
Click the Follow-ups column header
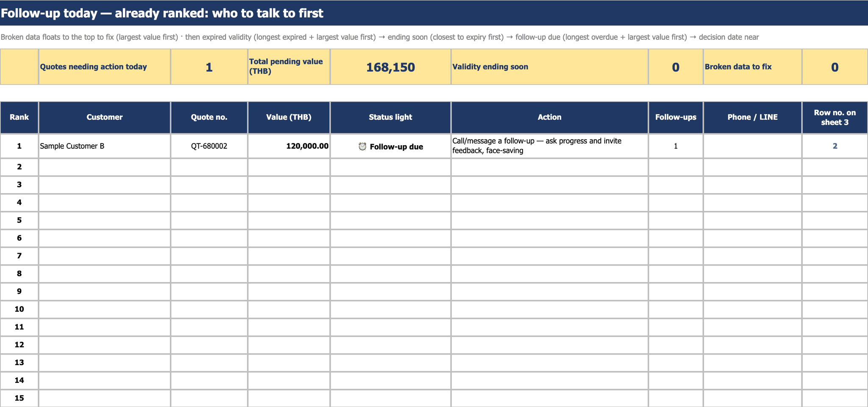pos(676,117)
